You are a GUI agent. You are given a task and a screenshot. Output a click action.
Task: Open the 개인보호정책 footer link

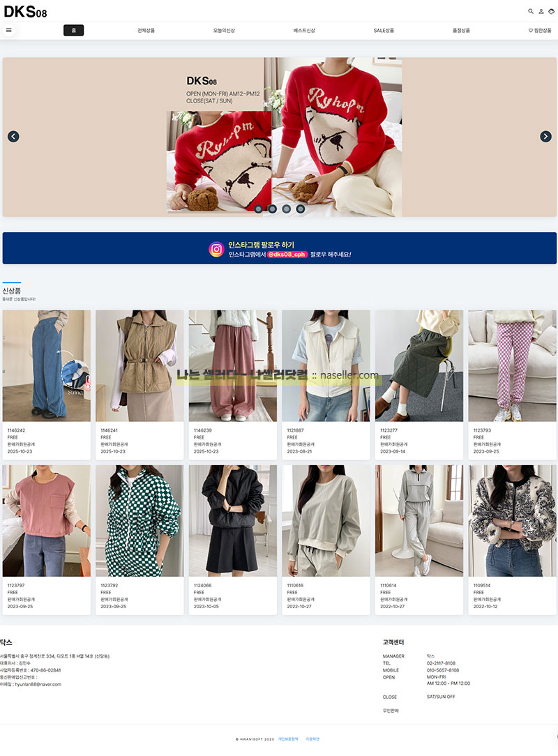coord(288,739)
